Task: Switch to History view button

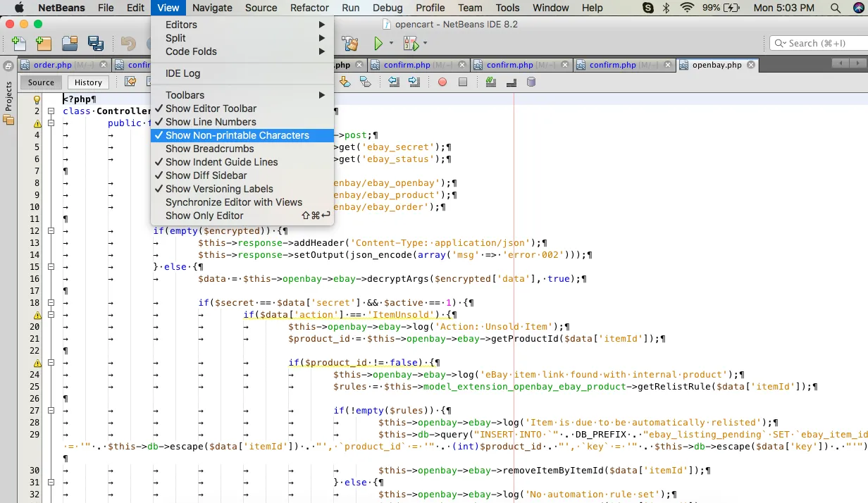Action: [88, 82]
